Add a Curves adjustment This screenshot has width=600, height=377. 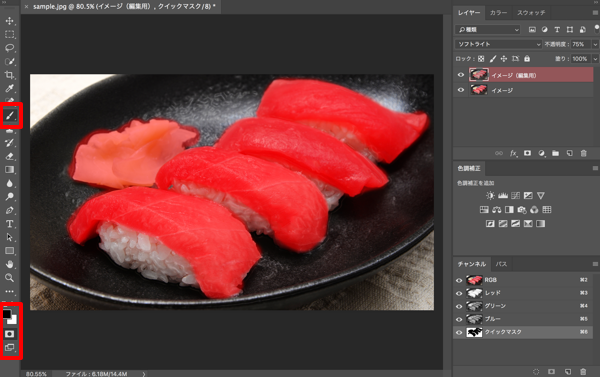point(515,196)
